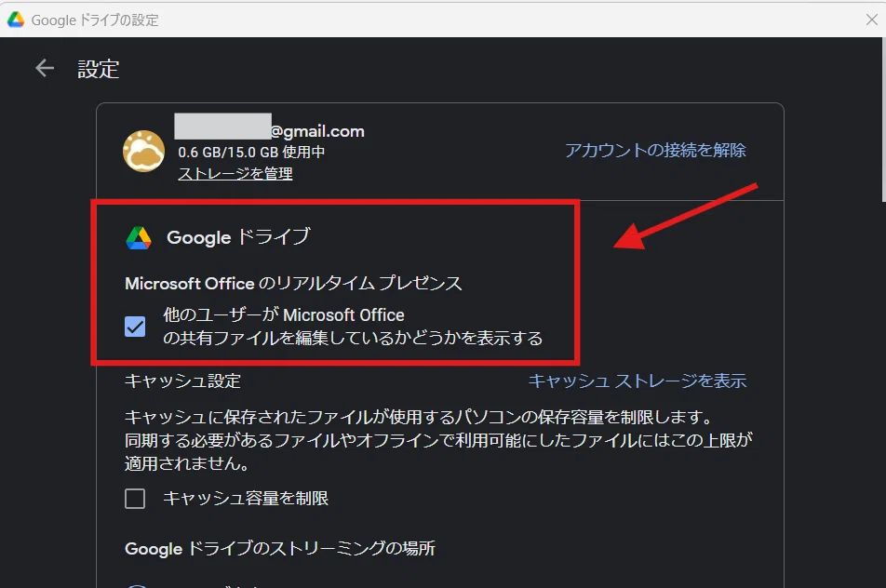Click the vertical scrollbar on the right edge
Image resolution: width=886 pixels, height=588 pixels.
coord(883,120)
